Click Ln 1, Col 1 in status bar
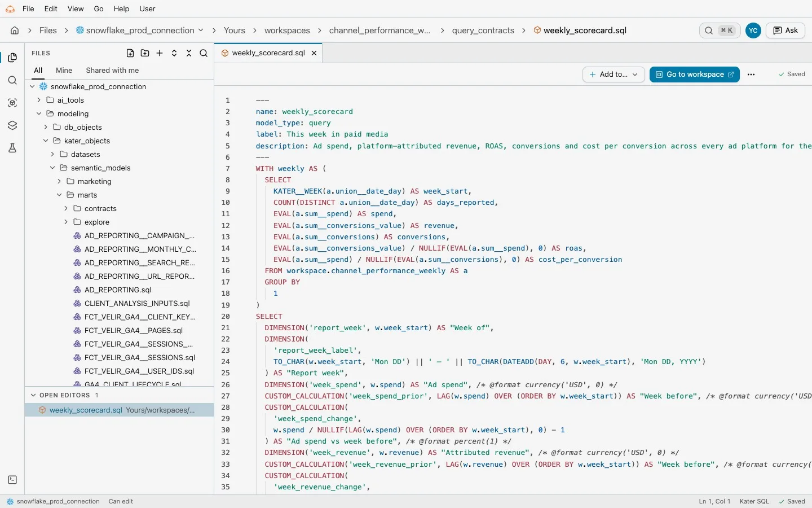Screen dimensions: 812x508 [x=714, y=501]
